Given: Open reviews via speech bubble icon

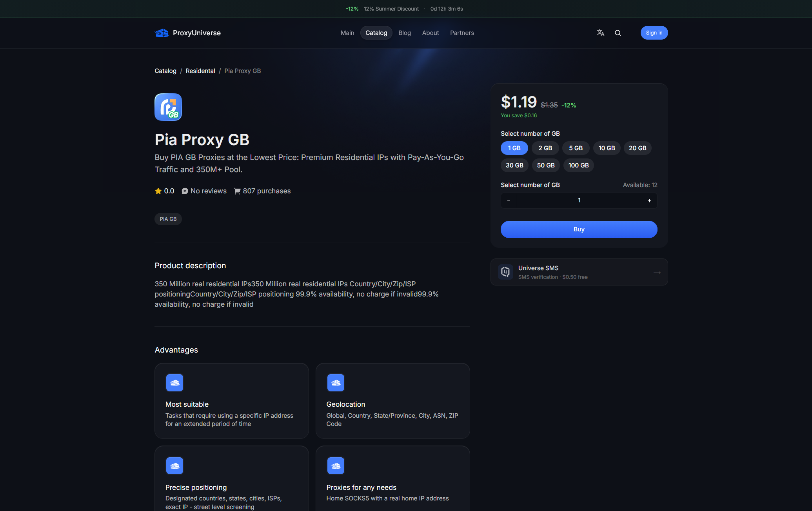Looking at the screenshot, I should pos(185,191).
